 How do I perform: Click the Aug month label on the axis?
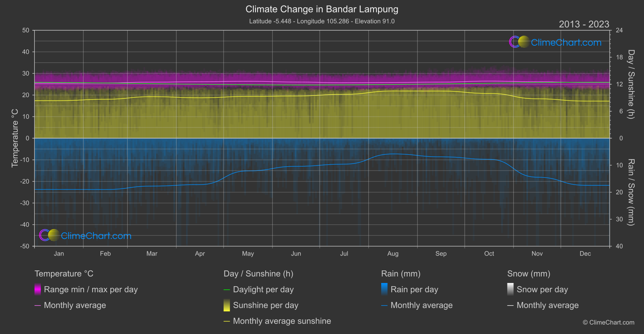pos(393,253)
